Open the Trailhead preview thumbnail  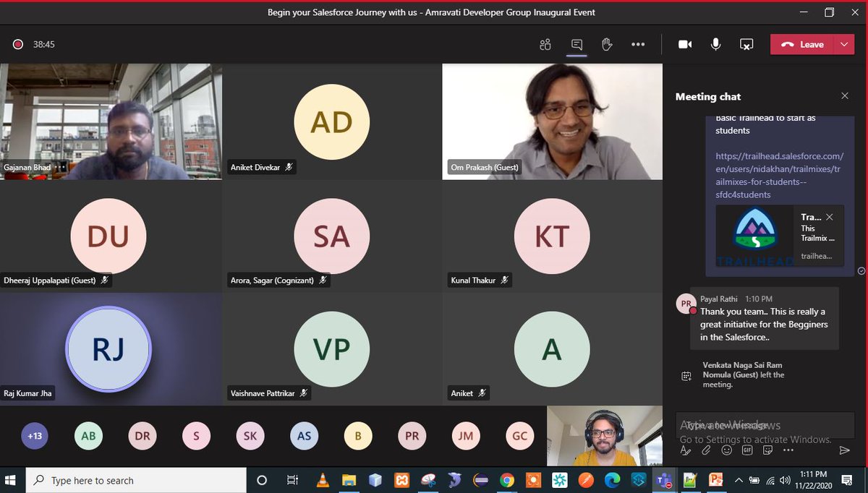[x=755, y=236]
